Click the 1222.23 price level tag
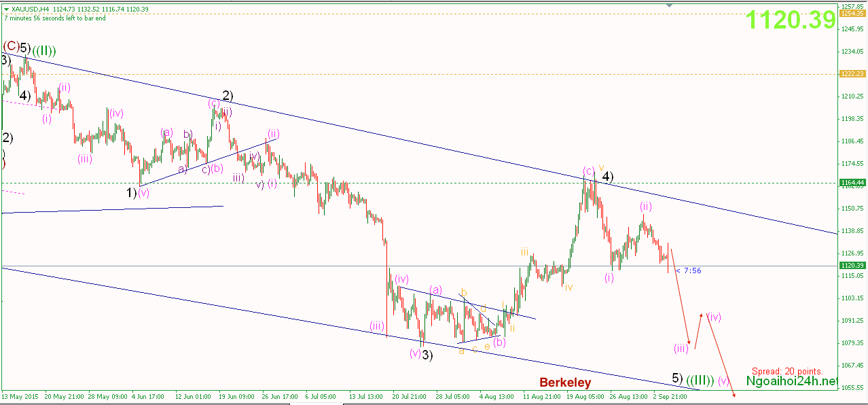Screen dimensions: 868x405 tap(852, 74)
